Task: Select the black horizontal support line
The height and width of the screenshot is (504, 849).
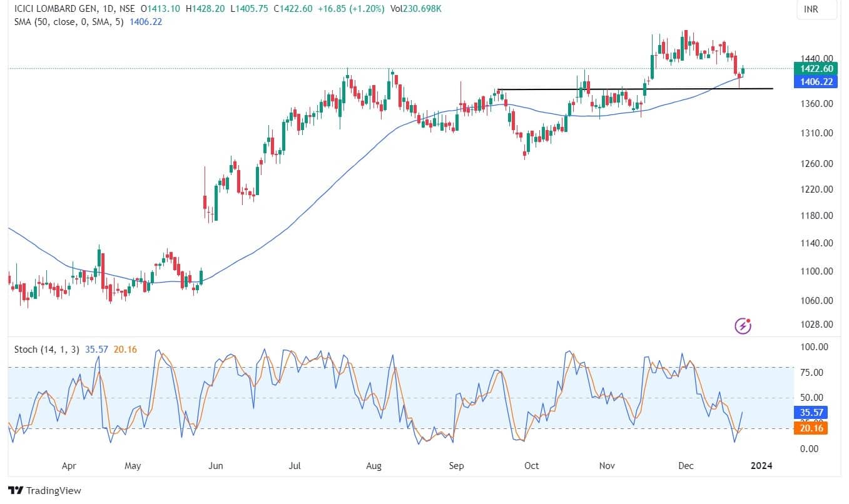Action: pyautogui.click(x=634, y=89)
